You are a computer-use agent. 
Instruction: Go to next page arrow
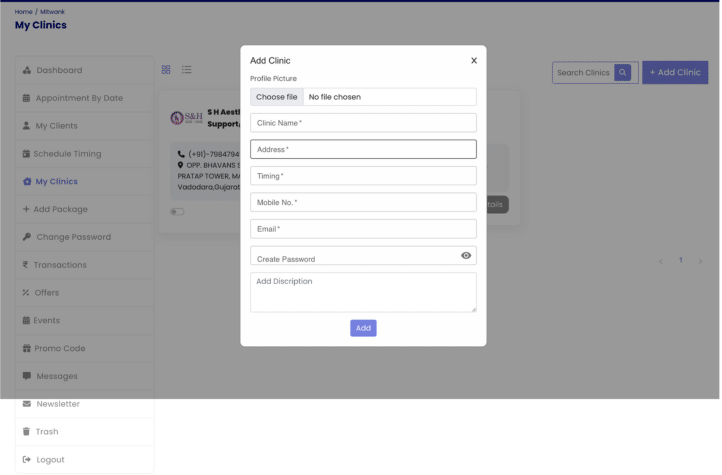pyautogui.click(x=700, y=261)
